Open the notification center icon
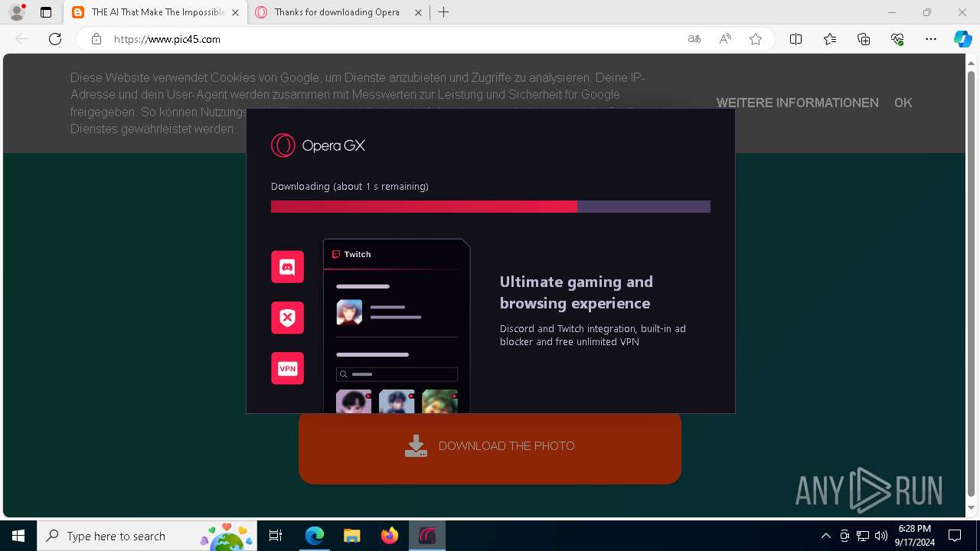This screenshot has width=980, height=551. point(955,536)
